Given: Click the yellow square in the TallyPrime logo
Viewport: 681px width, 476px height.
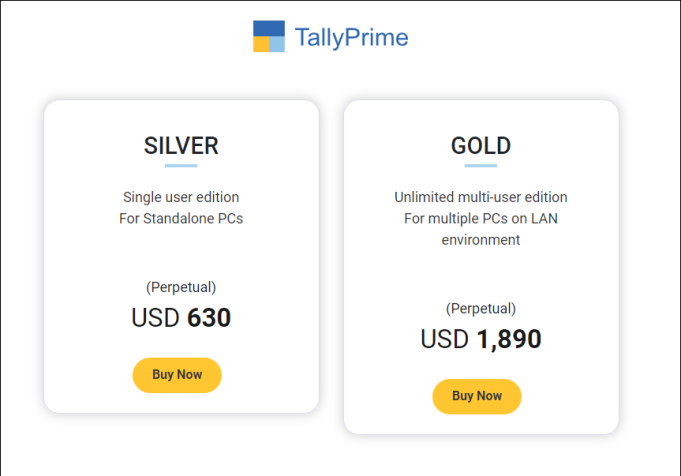Looking at the screenshot, I should point(261,44).
